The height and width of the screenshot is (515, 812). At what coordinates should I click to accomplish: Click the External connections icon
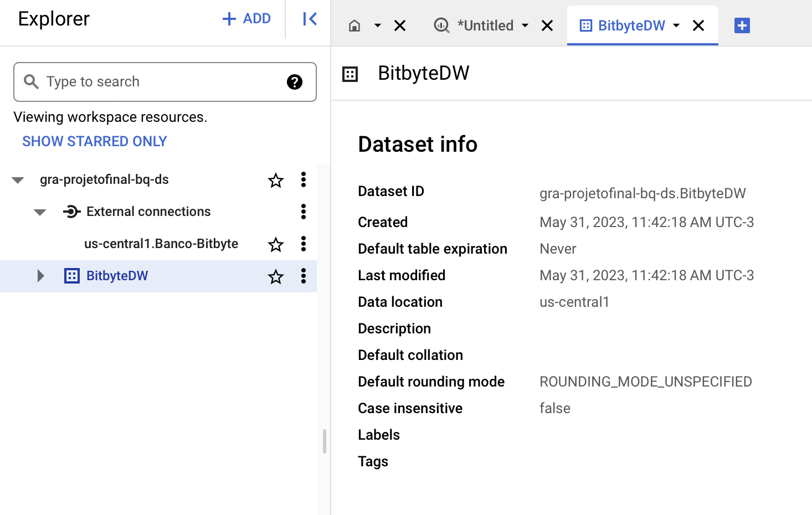point(71,212)
